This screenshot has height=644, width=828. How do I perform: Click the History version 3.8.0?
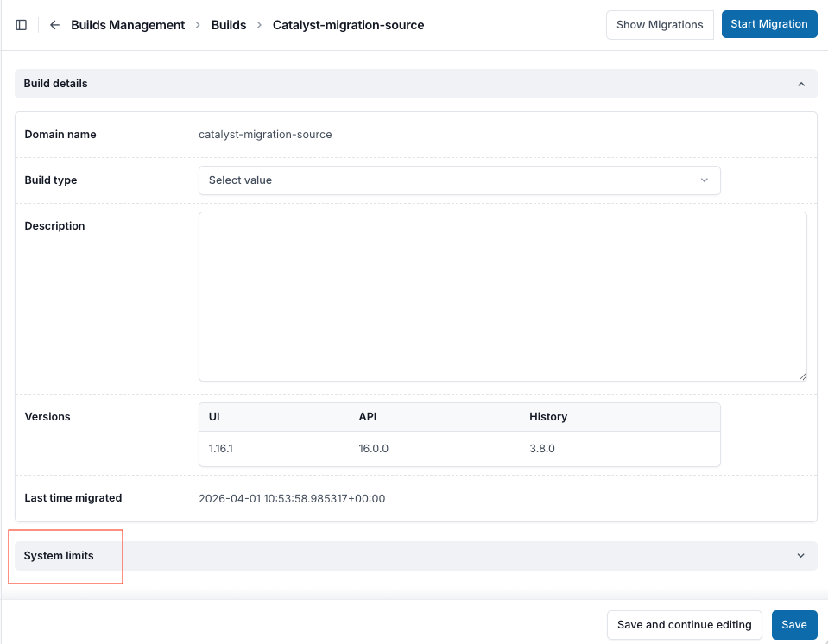542,449
